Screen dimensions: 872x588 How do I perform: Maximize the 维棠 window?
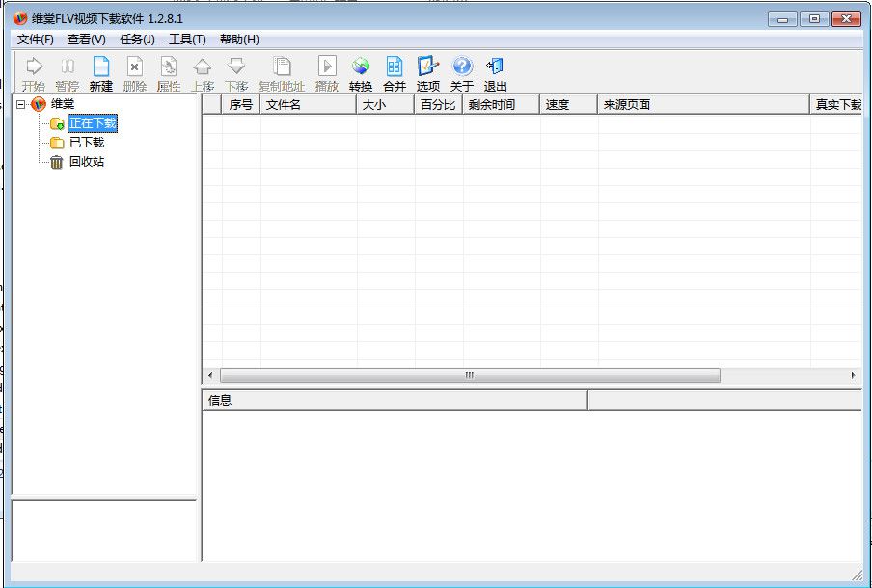click(x=815, y=19)
